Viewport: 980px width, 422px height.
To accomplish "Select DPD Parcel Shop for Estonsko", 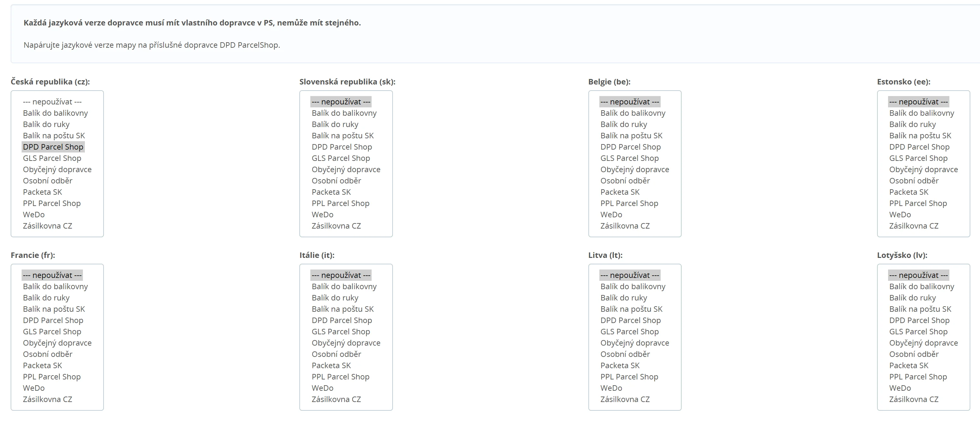I will [x=919, y=147].
